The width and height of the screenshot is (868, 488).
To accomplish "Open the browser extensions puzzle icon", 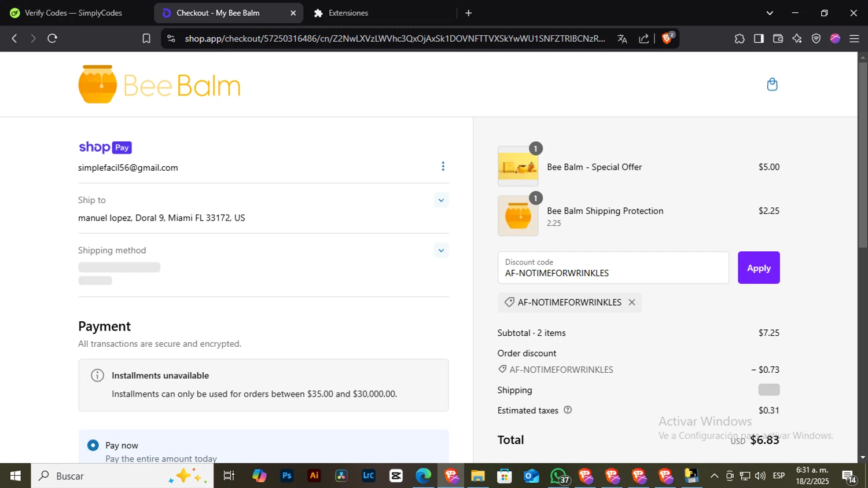I will [x=740, y=38].
